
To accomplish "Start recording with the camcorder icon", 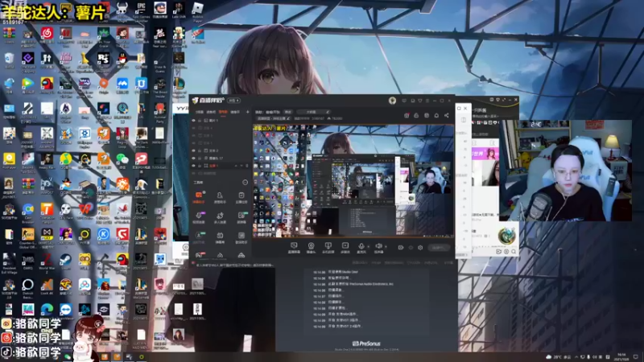I will [401, 248].
